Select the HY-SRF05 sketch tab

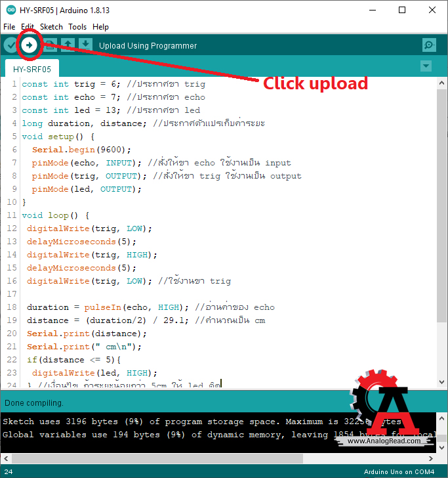click(32, 69)
